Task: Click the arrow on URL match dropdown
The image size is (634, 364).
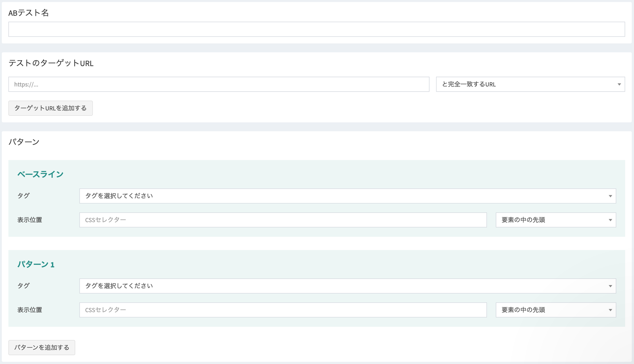Action: (619, 84)
